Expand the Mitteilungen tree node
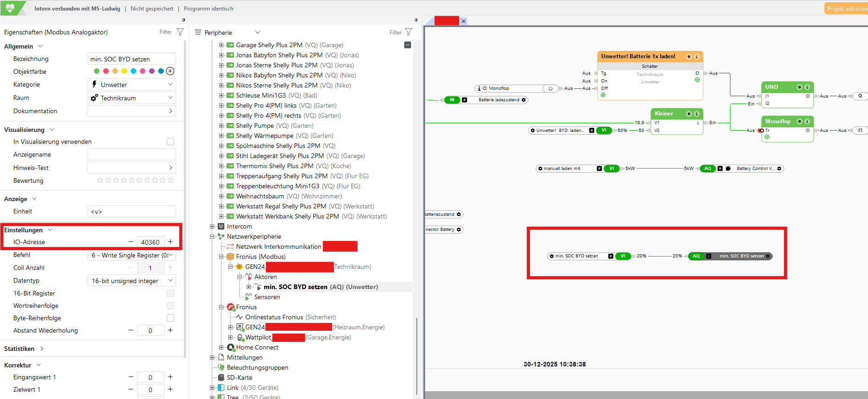 pos(212,357)
